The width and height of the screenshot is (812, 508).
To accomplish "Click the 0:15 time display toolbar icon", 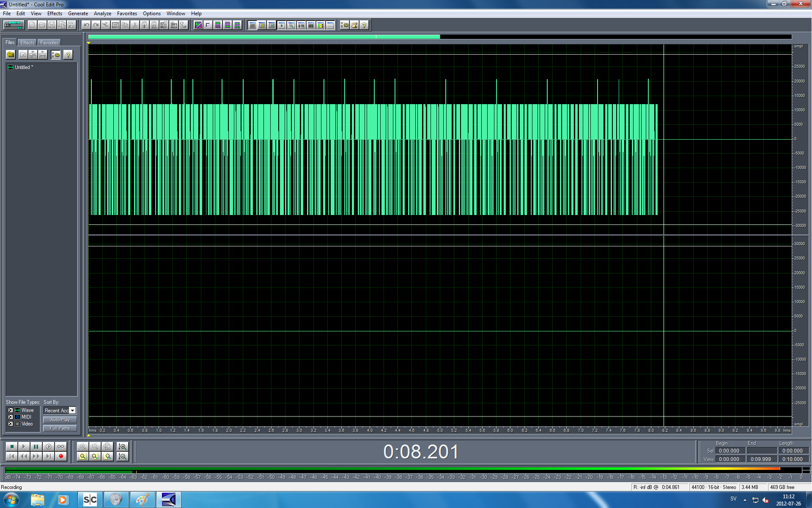I will tap(301, 25).
